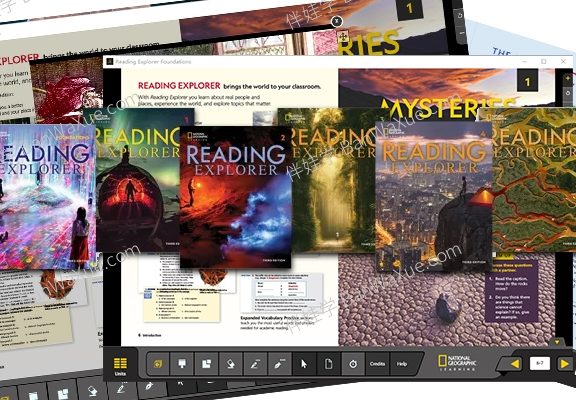Click the reset icon in the back window sidebar
The image size is (576, 400).
click(x=460, y=16)
